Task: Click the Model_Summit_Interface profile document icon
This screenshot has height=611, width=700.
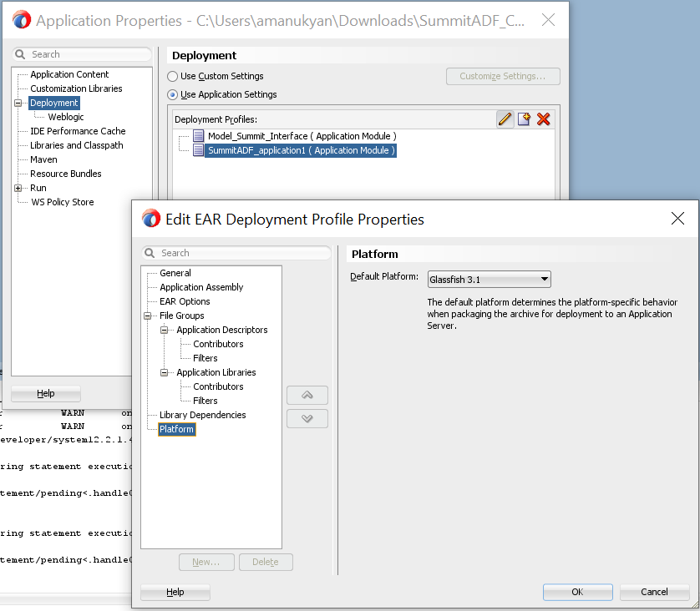Action: click(199, 135)
